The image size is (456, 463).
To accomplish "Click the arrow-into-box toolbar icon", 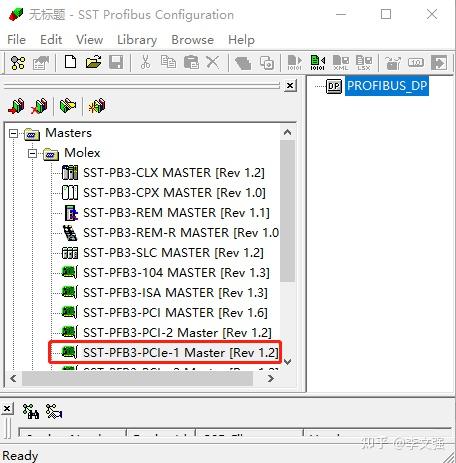I will point(439,62).
